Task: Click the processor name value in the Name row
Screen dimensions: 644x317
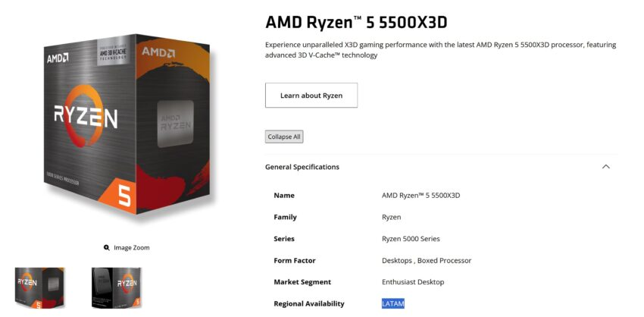Action: click(420, 196)
